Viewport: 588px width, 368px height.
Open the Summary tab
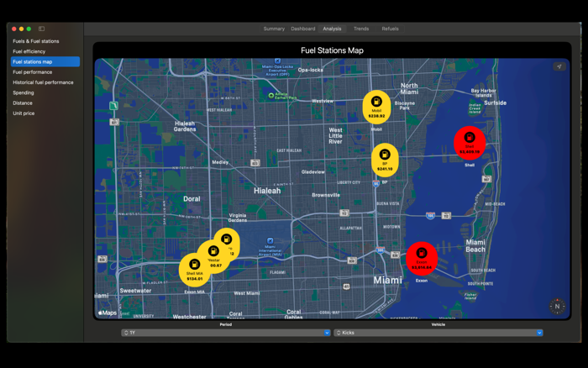click(x=274, y=29)
